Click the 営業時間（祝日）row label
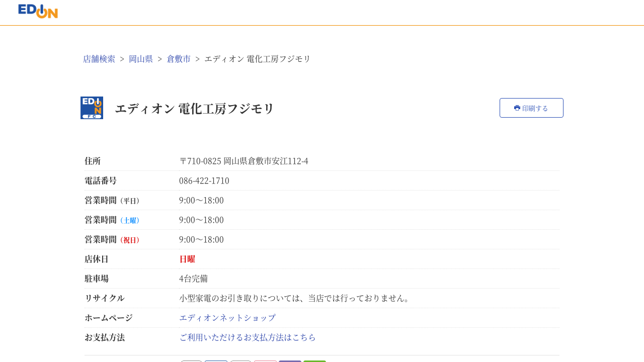The image size is (644, 362). pyautogui.click(x=112, y=239)
